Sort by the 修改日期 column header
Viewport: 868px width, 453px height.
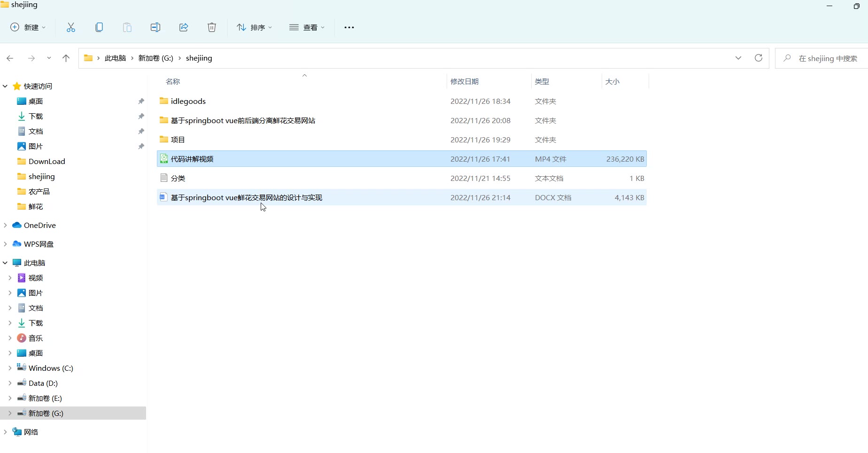point(464,82)
